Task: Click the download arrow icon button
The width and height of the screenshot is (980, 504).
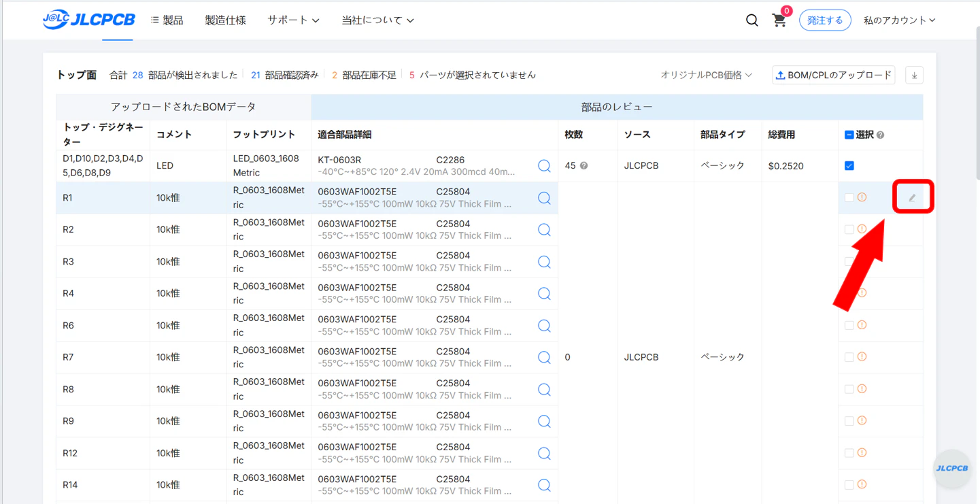Action: (x=914, y=75)
